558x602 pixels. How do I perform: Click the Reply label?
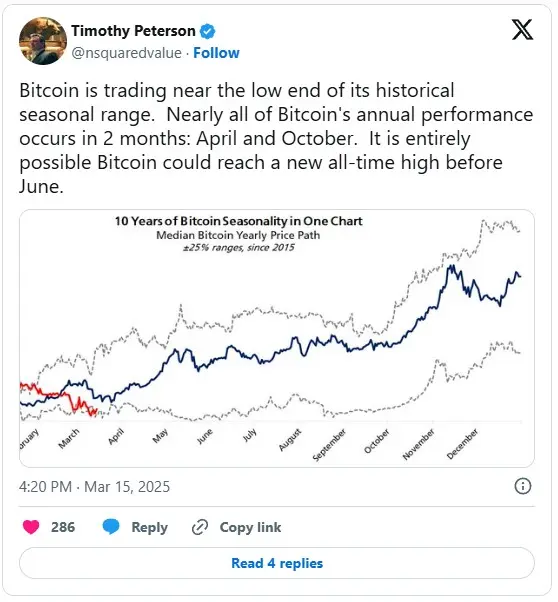pos(149,528)
